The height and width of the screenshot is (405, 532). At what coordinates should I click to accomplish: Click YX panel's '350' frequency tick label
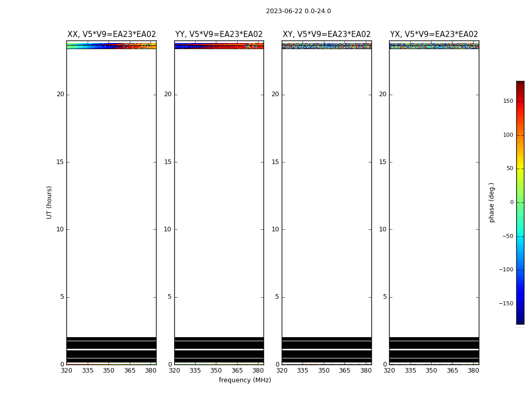click(x=431, y=371)
